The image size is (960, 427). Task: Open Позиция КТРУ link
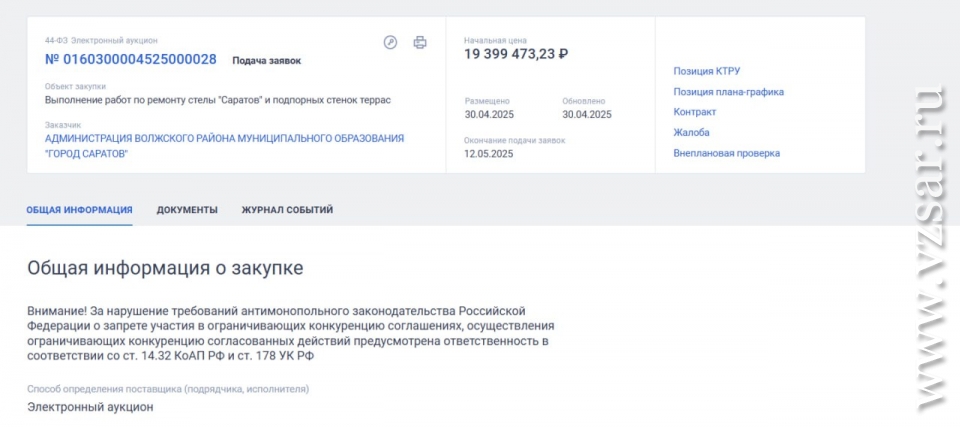(707, 71)
